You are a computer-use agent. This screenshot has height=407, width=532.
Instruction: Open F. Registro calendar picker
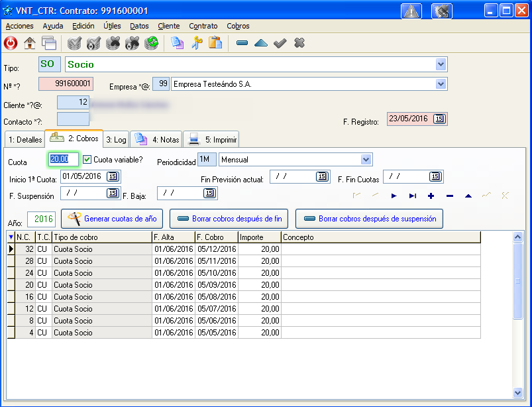tap(439, 119)
